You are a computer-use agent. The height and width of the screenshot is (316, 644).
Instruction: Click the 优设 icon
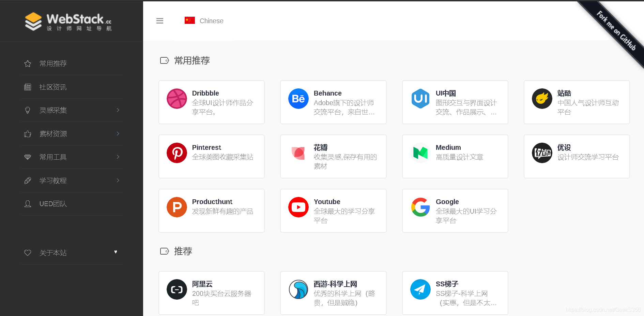(542, 153)
